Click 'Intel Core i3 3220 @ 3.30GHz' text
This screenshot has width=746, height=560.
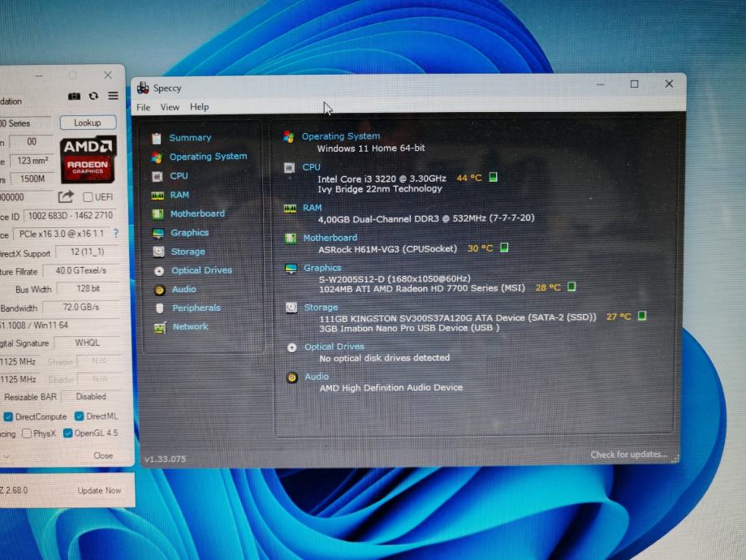point(382,179)
